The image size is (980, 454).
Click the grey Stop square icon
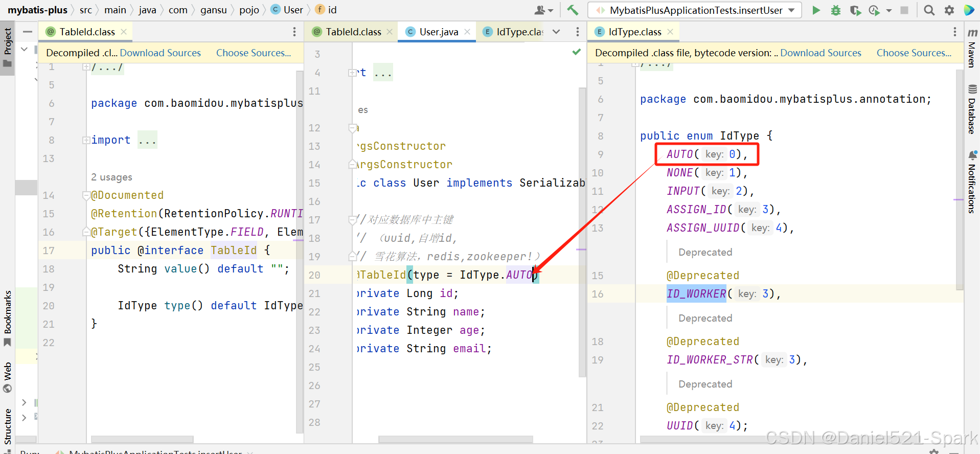[x=904, y=10]
